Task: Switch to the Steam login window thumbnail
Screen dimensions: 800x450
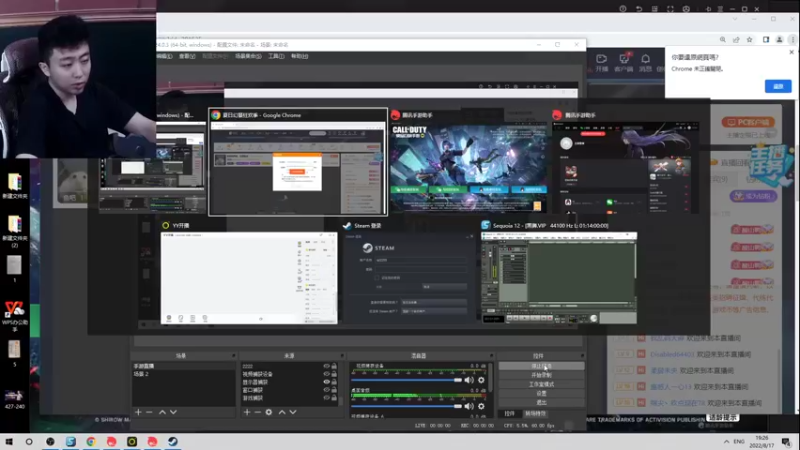Action: 410,273
